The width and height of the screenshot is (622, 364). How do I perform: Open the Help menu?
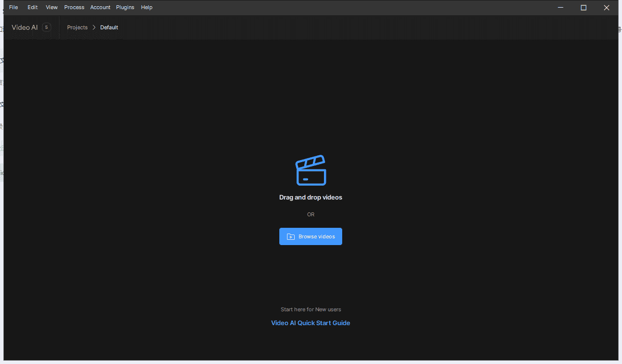147,7
